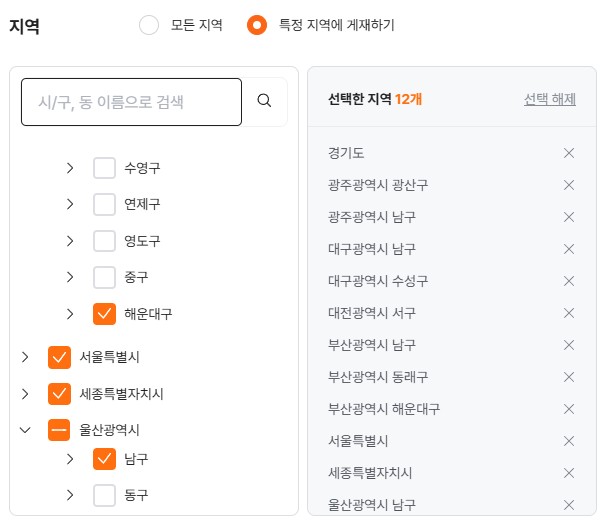Toggle the 울산광역시 partial checkbox
604x527 pixels.
click(59, 430)
